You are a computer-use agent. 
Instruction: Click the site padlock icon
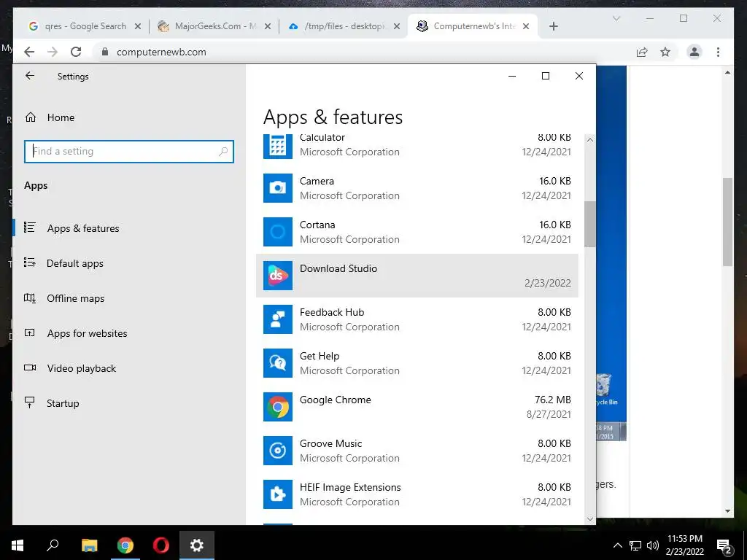tap(105, 52)
